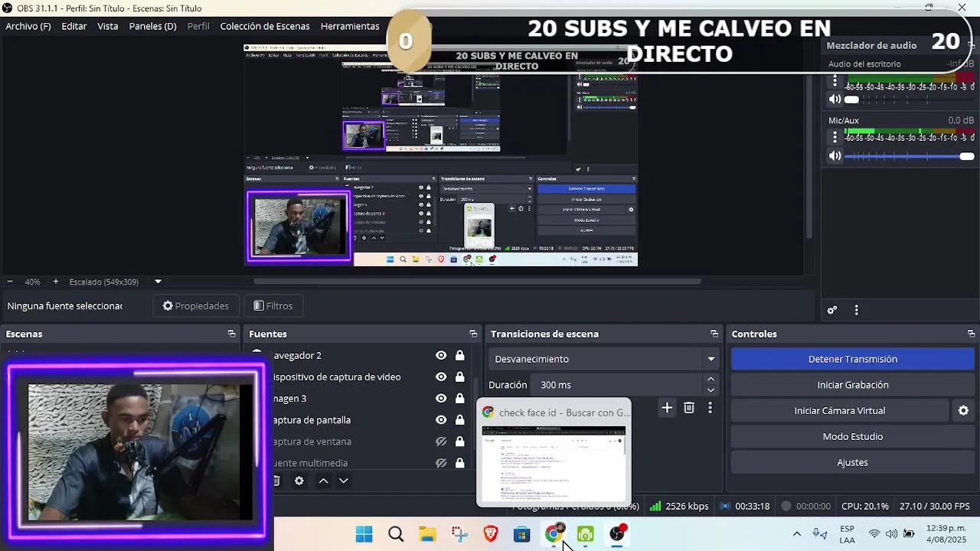Open virtual camera settings gear
Viewport: 980px width, 551px height.
[963, 410]
